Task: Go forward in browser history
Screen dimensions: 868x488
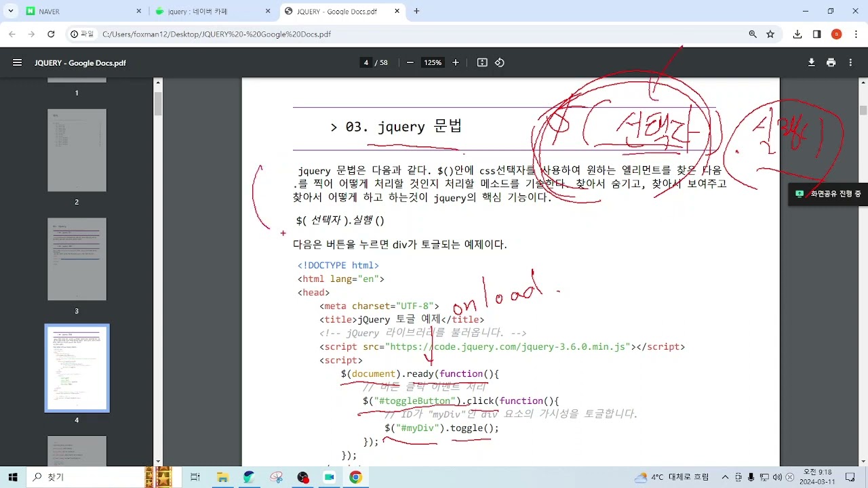Action: pos(31,34)
